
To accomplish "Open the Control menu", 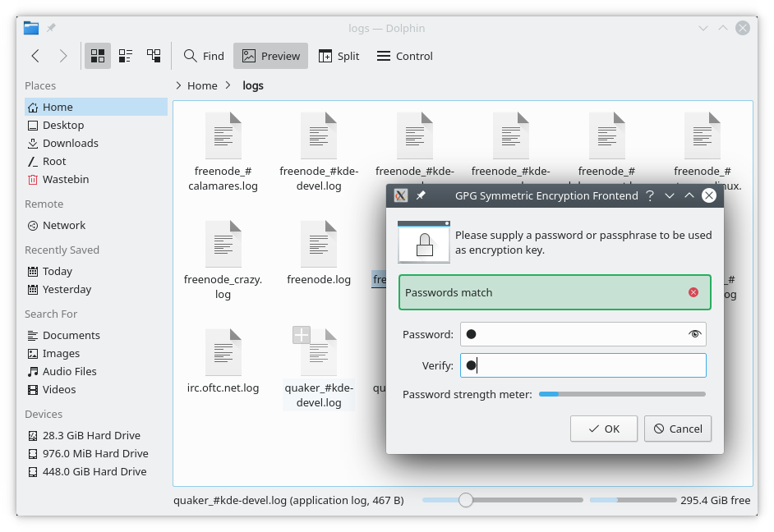I will coord(404,56).
